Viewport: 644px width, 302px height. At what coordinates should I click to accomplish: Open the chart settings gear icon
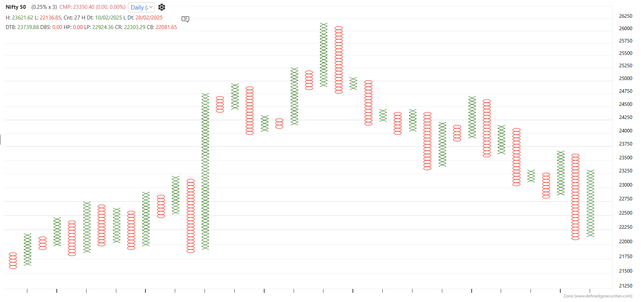162,7
